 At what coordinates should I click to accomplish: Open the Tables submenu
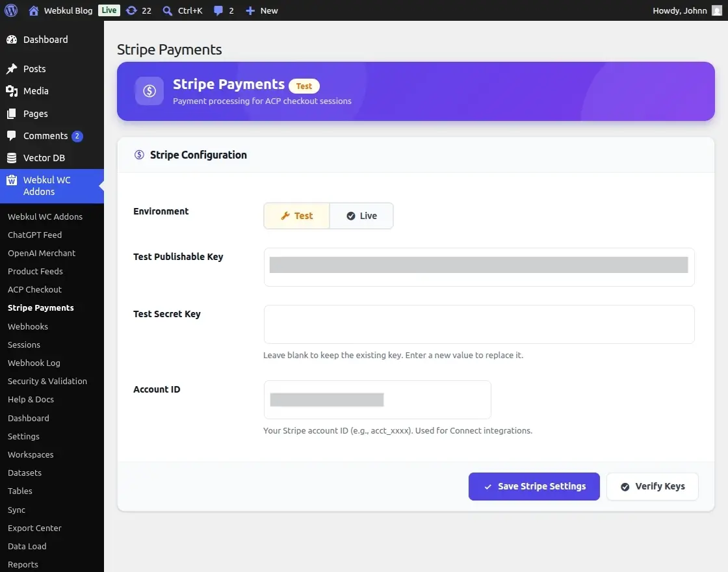tap(20, 491)
